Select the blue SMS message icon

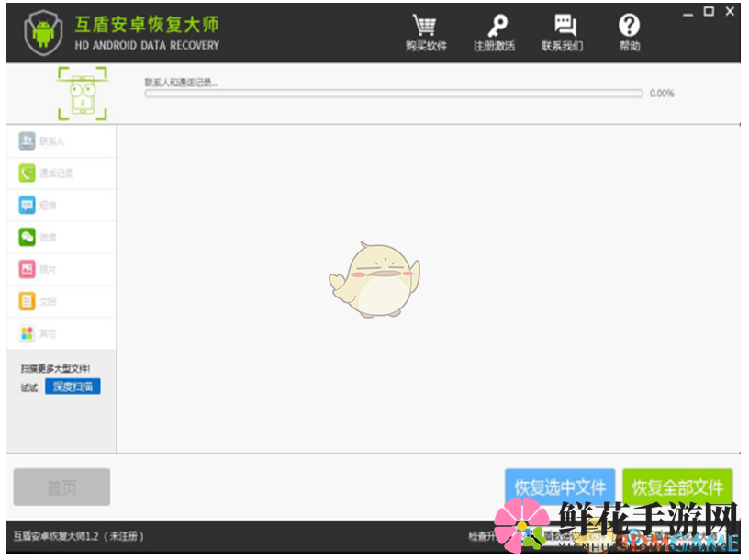click(x=28, y=205)
